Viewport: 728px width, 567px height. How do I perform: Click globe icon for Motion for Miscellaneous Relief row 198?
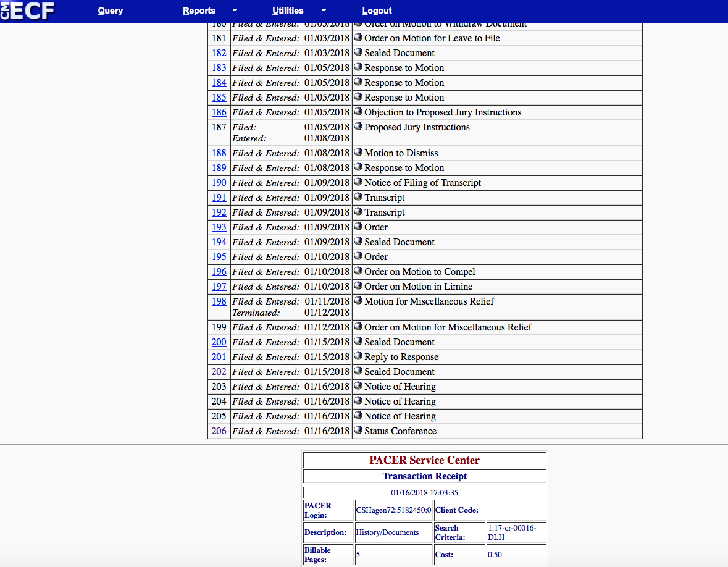click(358, 300)
